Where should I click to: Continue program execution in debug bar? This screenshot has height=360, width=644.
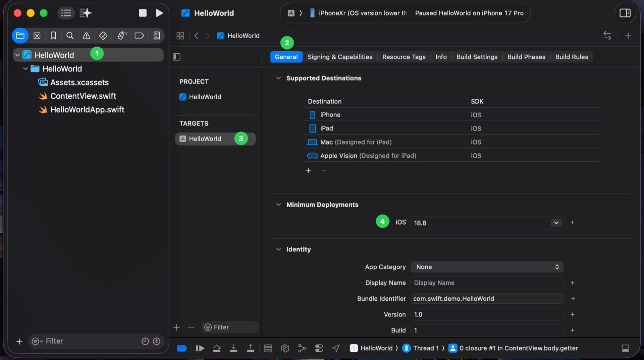(x=200, y=348)
